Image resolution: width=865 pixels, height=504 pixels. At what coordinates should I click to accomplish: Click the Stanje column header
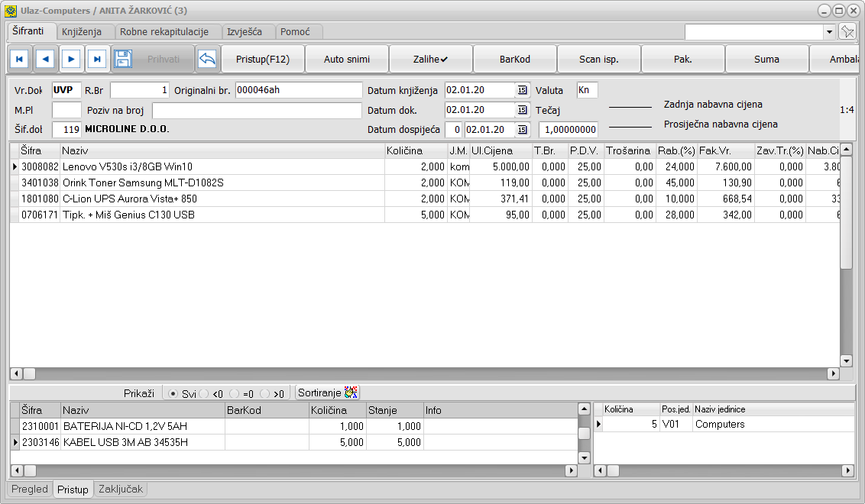tap(395, 410)
